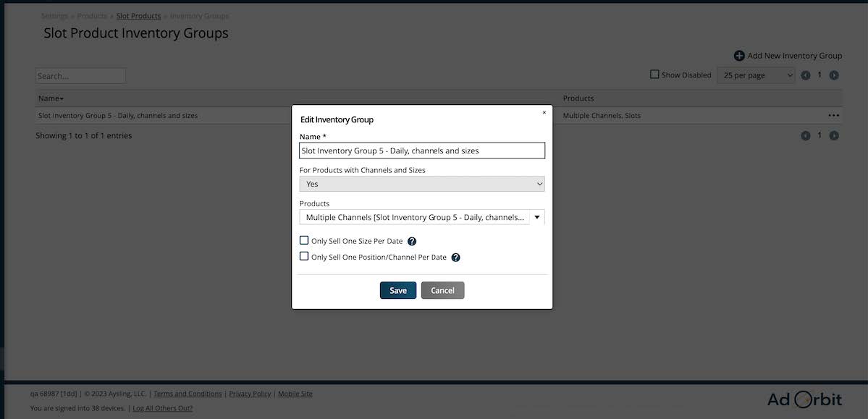Open the 25 per page dropdown
Image resolution: width=868 pixels, height=419 pixels.
point(756,75)
